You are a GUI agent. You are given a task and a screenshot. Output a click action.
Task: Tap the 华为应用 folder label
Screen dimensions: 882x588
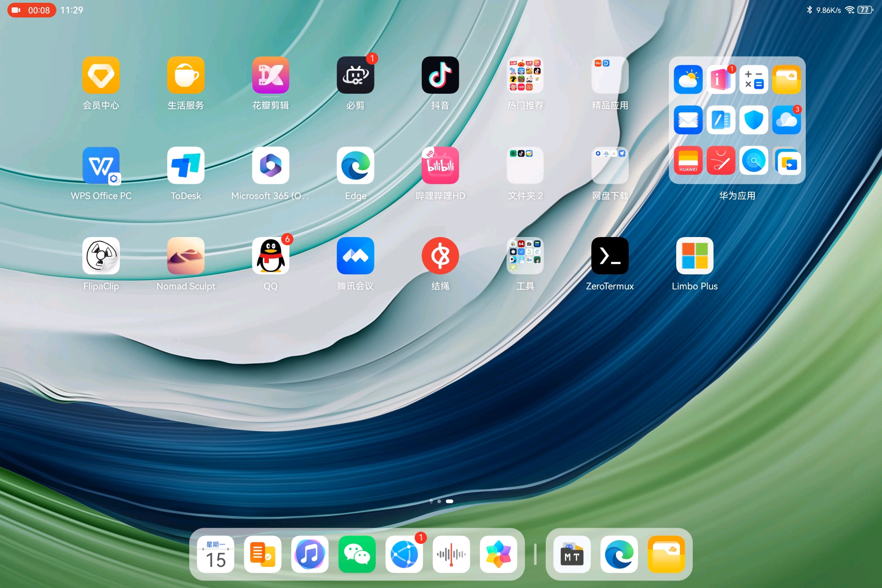click(737, 196)
